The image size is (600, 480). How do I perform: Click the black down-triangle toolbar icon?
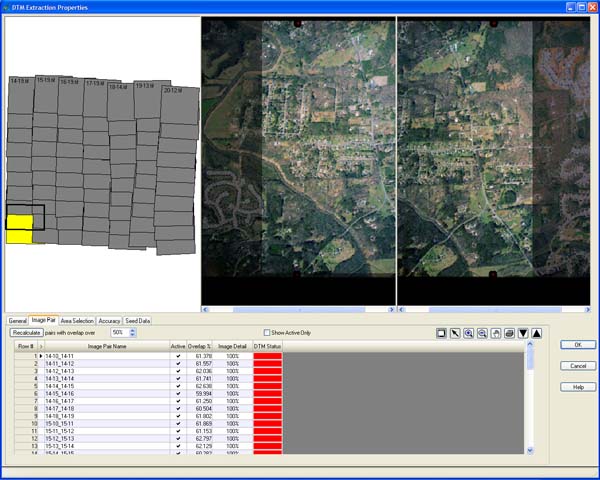(523, 332)
